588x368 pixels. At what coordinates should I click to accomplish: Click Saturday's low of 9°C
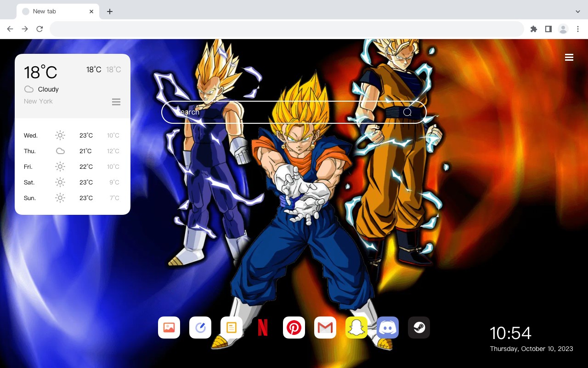pos(114,182)
